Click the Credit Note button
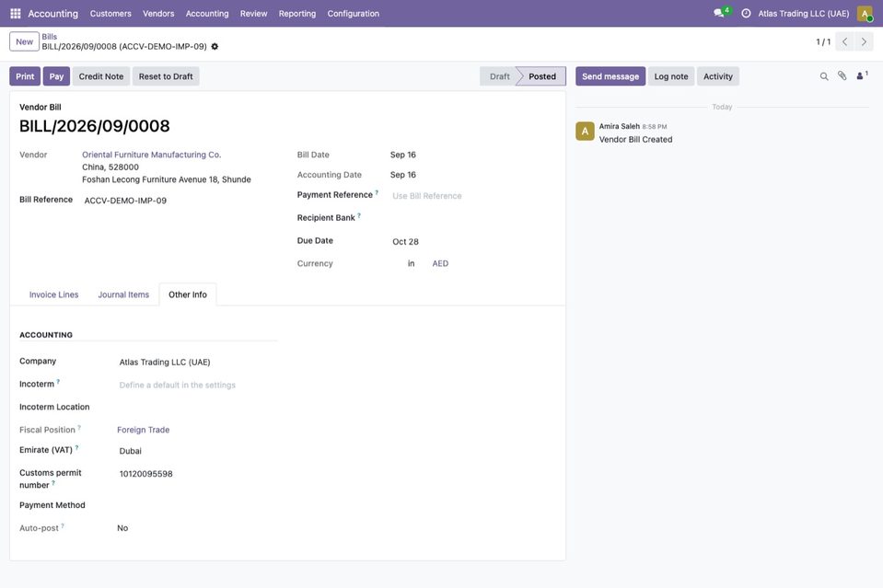This screenshot has height=588, width=883. pos(100,76)
